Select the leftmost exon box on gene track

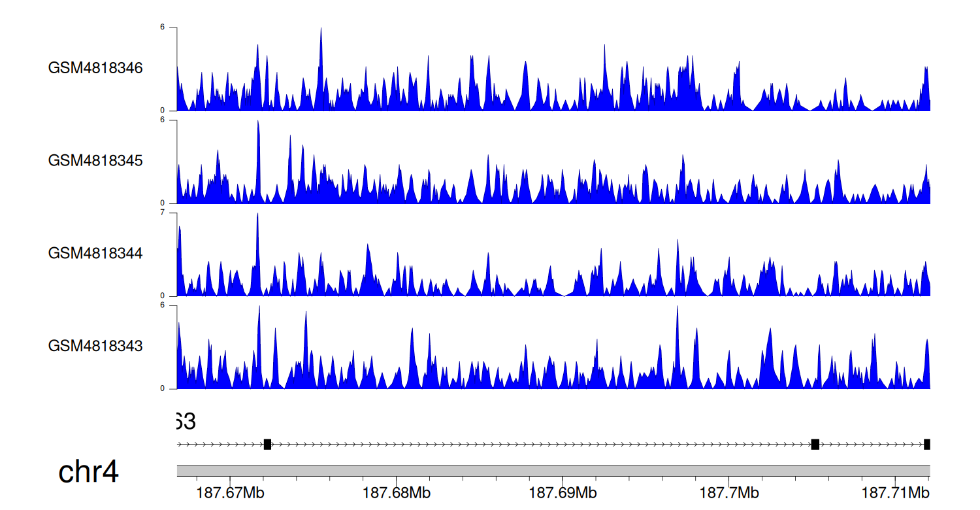(267, 445)
